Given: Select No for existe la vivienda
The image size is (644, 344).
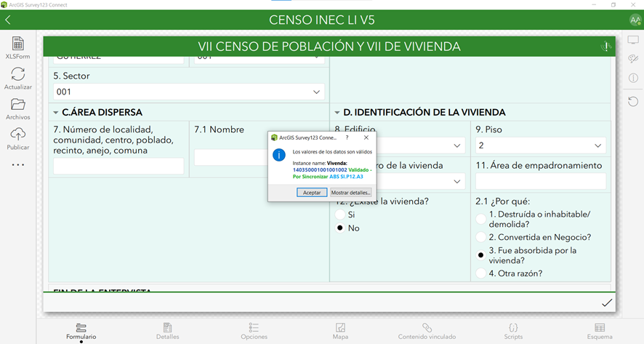Looking at the screenshot, I should [x=339, y=228].
